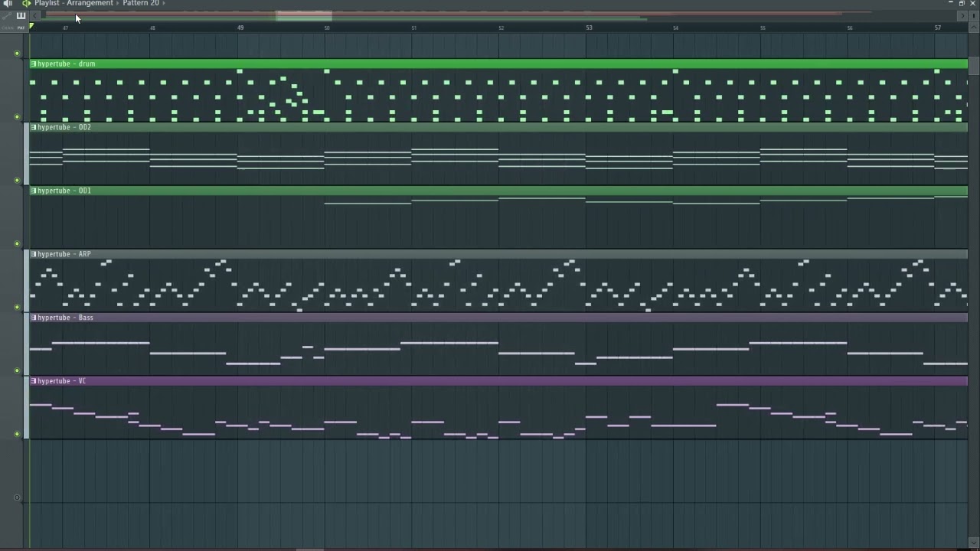This screenshot has width=980, height=551.
Task: Select the CHAN mode label
Action: click(x=8, y=28)
